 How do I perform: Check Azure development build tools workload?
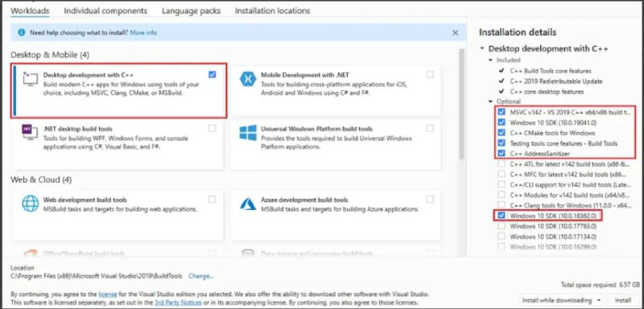[430, 200]
